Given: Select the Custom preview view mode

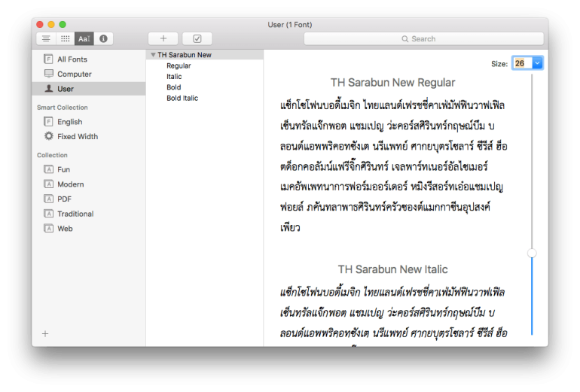Looking at the screenshot, I should point(84,38).
